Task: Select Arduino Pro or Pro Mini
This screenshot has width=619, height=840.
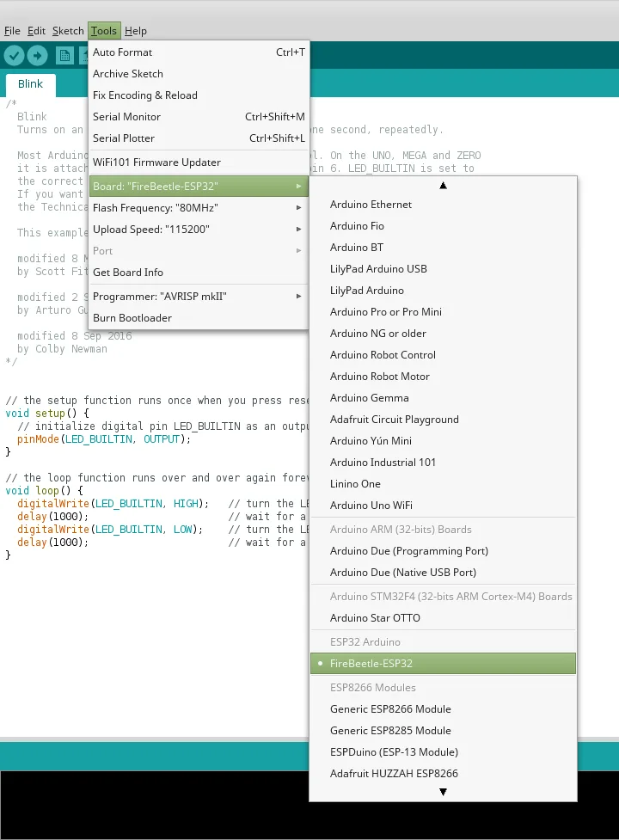Action: click(x=443, y=312)
